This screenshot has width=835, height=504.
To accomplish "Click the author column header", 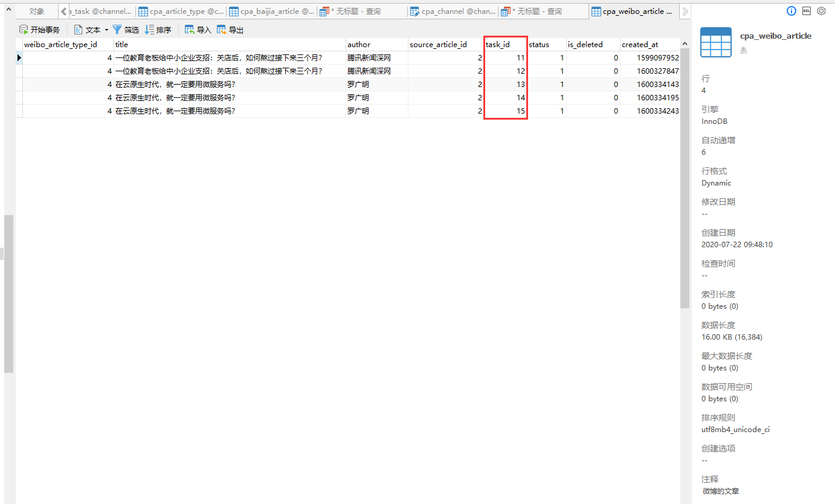I will (377, 44).
